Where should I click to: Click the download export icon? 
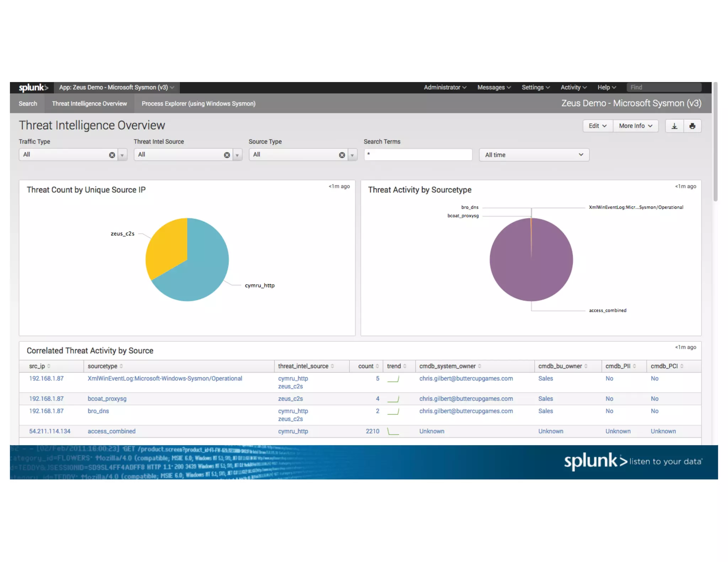point(674,126)
